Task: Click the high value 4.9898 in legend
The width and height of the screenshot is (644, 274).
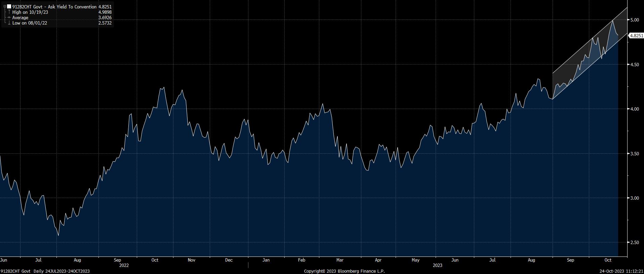Action: coord(105,12)
